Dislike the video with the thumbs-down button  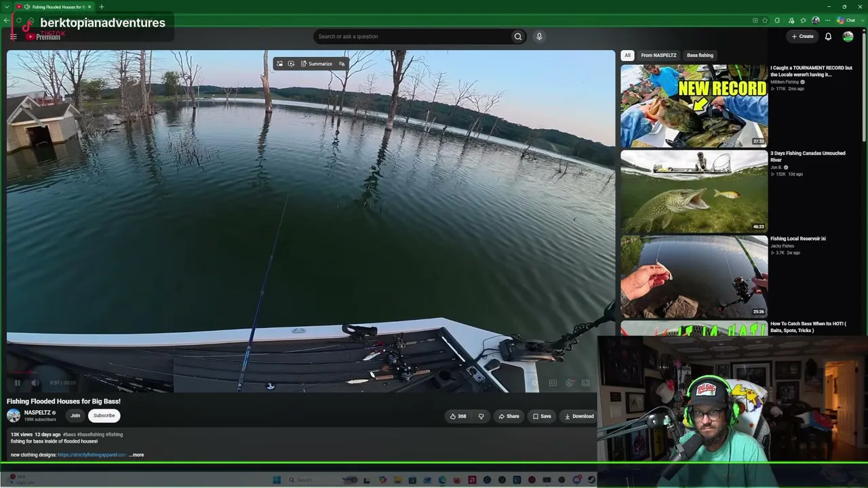(481, 416)
